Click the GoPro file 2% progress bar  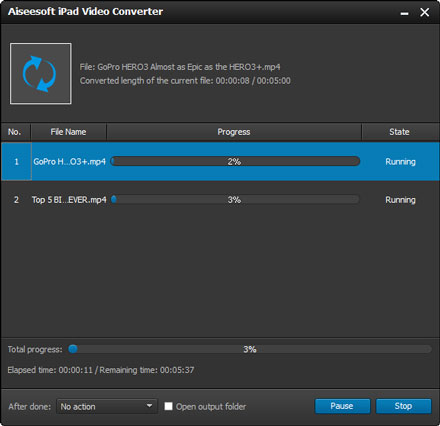(x=235, y=161)
